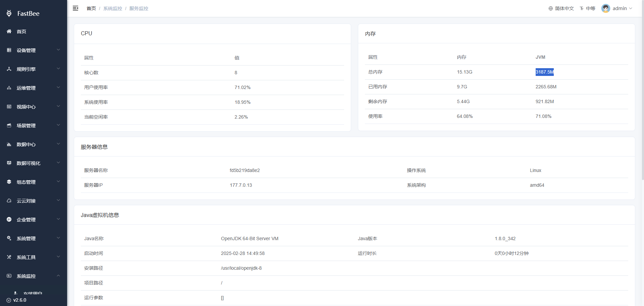Click the 数据可视化 visualization icon
644x306 pixels.
[9, 163]
